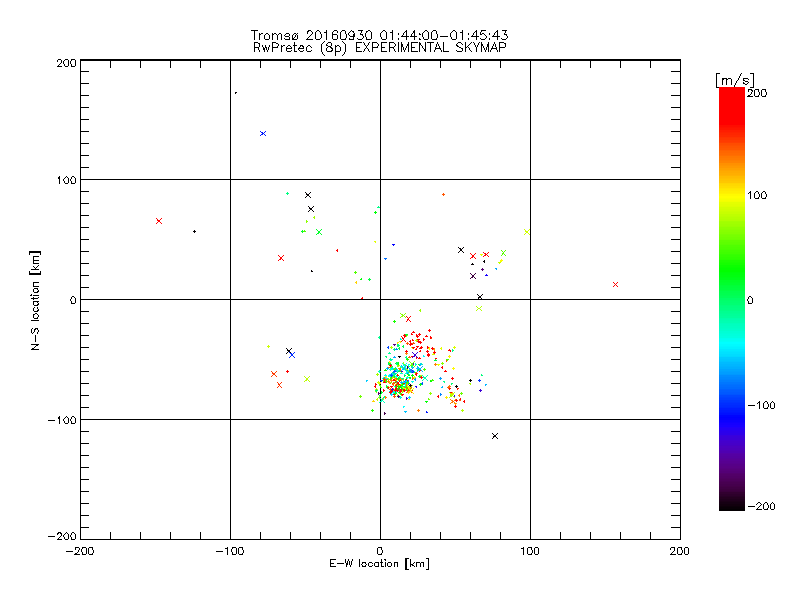
Task: Click the orange dot below the 100 gridline
Action: tap(443, 195)
